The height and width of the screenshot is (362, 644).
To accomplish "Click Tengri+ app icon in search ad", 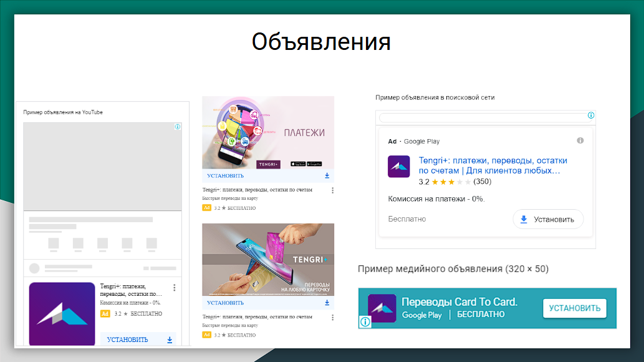I will point(399,166).
